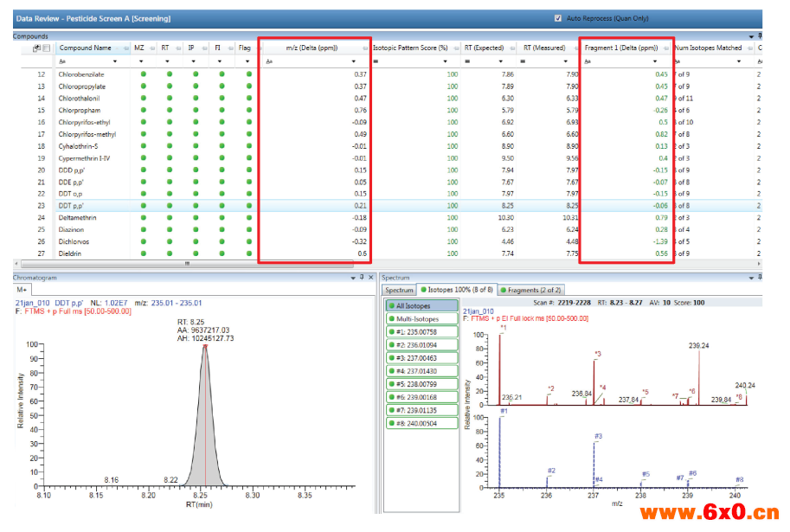Pin the FI column

tap(231, 48)
